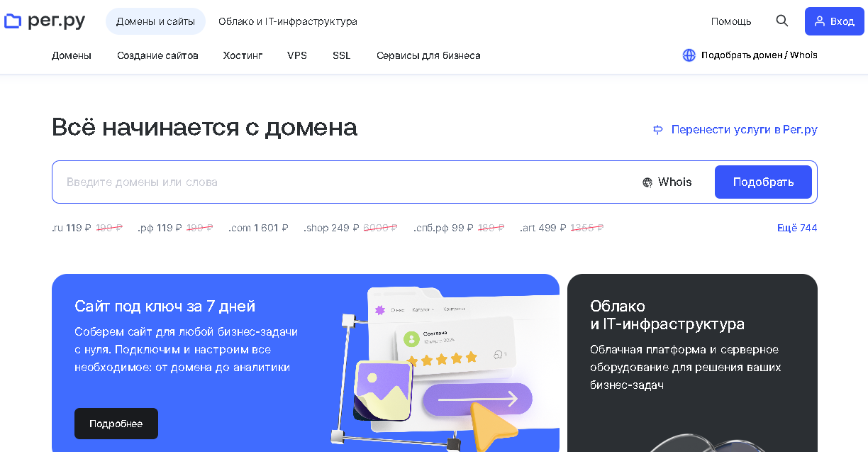Open the Домены menu
This screenshot has width=868, height=452.
(x=72, y=55)
